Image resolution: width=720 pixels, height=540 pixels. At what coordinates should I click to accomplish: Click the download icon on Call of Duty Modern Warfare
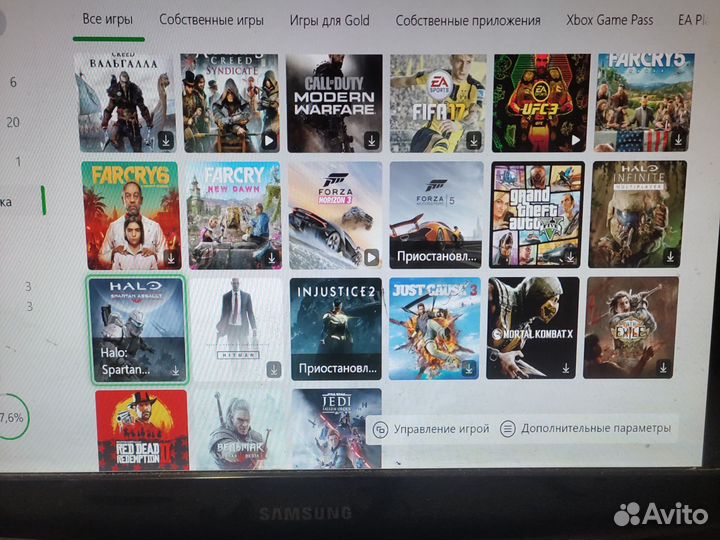(x=372, y=140)
